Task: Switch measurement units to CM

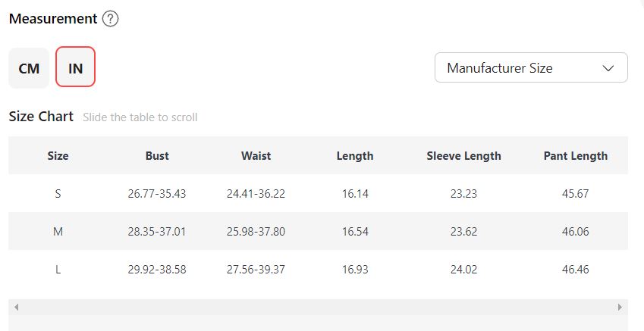Action: click(29, 68)
